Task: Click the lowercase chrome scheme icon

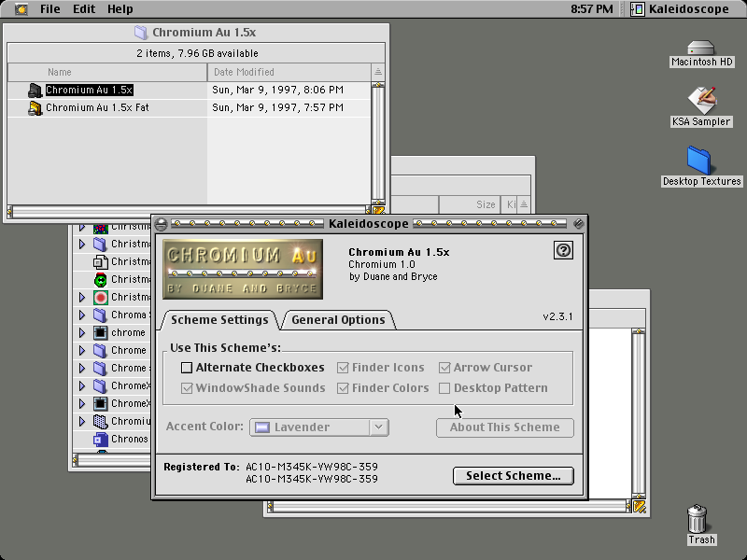Action: [x=100, y=333]
